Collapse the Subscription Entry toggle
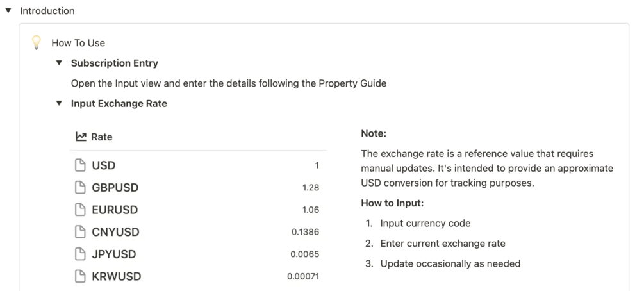The image size is (644, 291). point(59,63)
